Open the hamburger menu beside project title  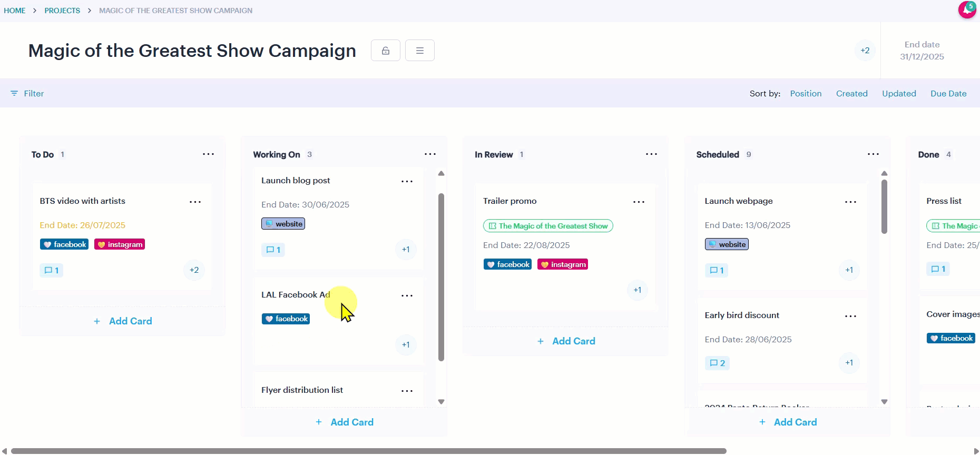pos(420,51)
